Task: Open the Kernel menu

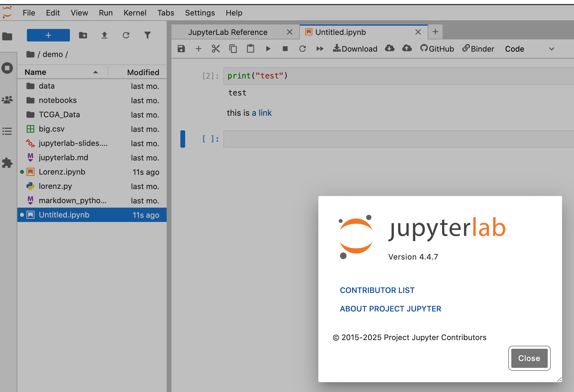Action: click(135, 13)
